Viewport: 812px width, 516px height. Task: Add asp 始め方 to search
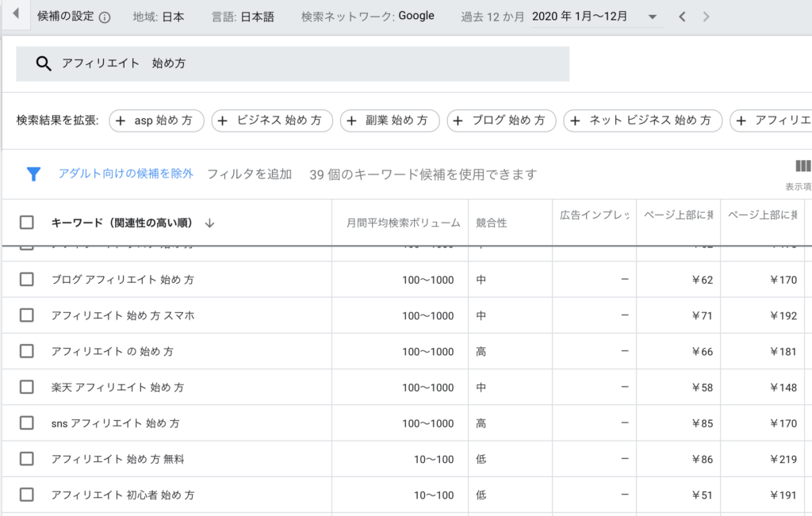click(x=156, y=121)
